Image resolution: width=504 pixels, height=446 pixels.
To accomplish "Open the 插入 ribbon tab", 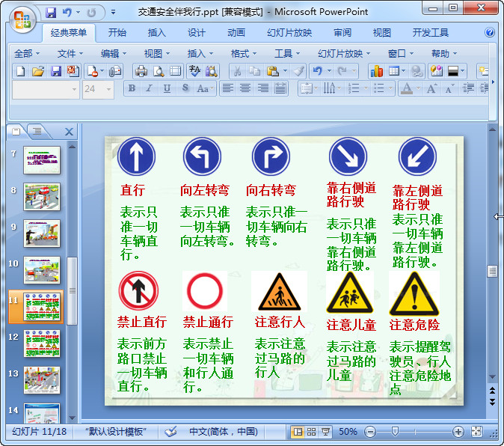I will [x=156, y=32].
